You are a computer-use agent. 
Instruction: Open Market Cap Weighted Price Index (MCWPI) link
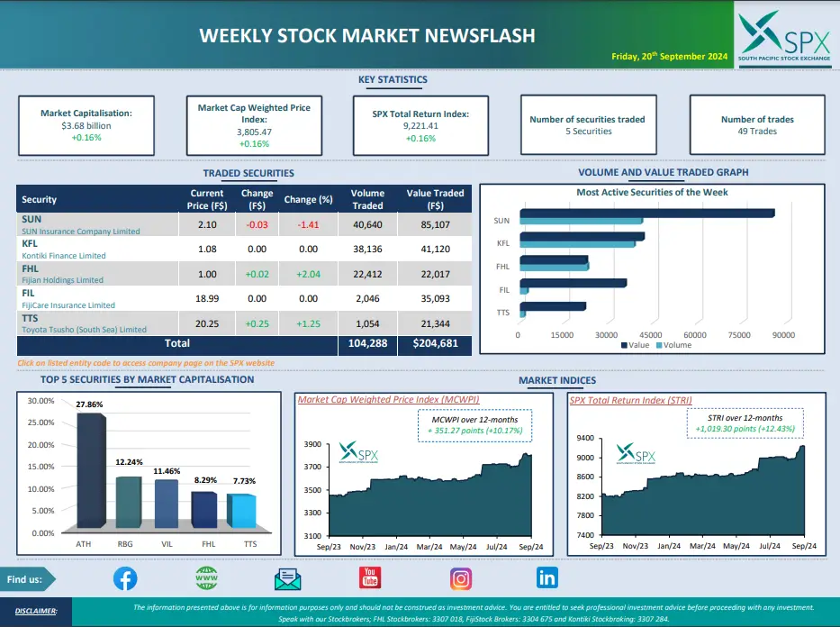click(x=388, y=399)
